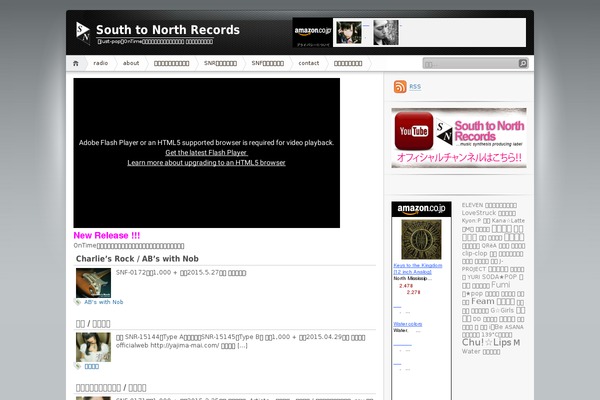Viewport: 600px width, 400px height.
Task: Click Get the latest Flash Player link
Action: pos(206,152)
